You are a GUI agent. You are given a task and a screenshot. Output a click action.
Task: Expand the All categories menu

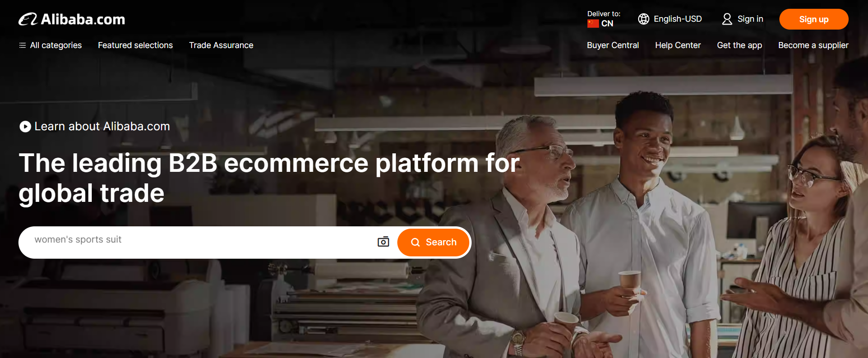(x=50, y=45)
